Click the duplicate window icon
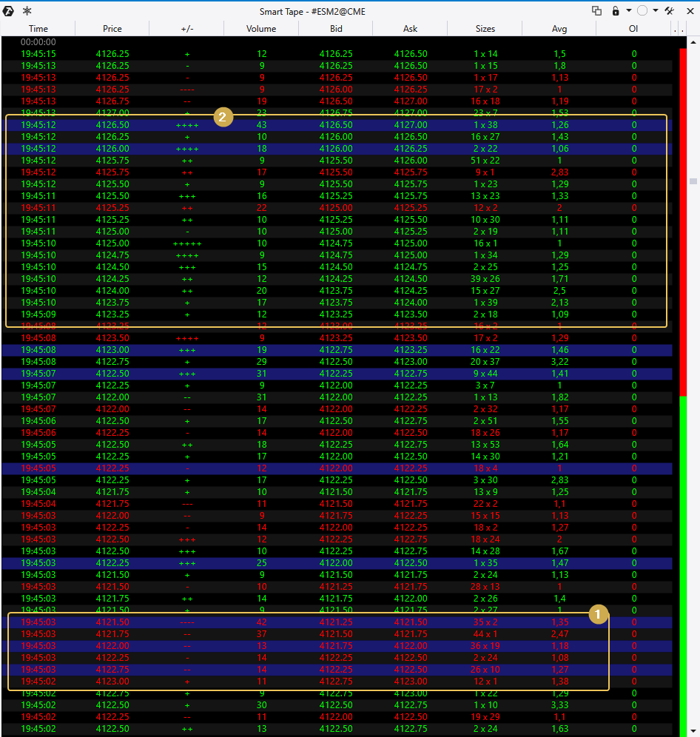Screen dimensions: 700x737 coord(596,11)
